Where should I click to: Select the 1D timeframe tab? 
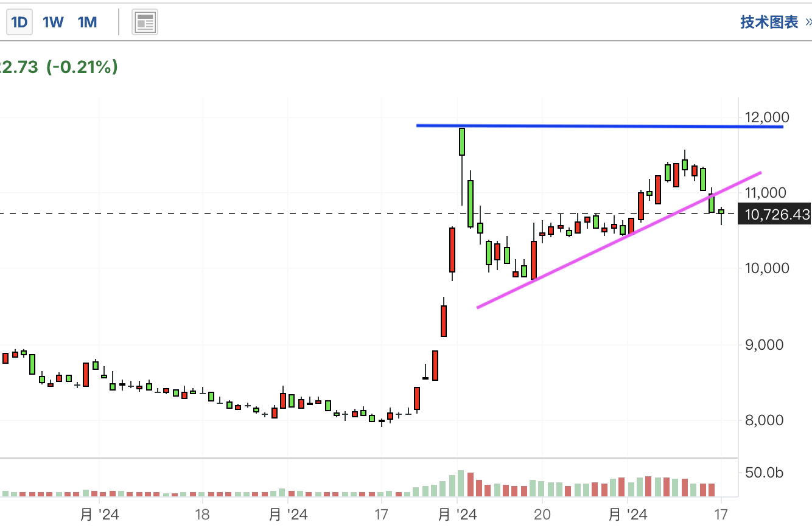19,23
